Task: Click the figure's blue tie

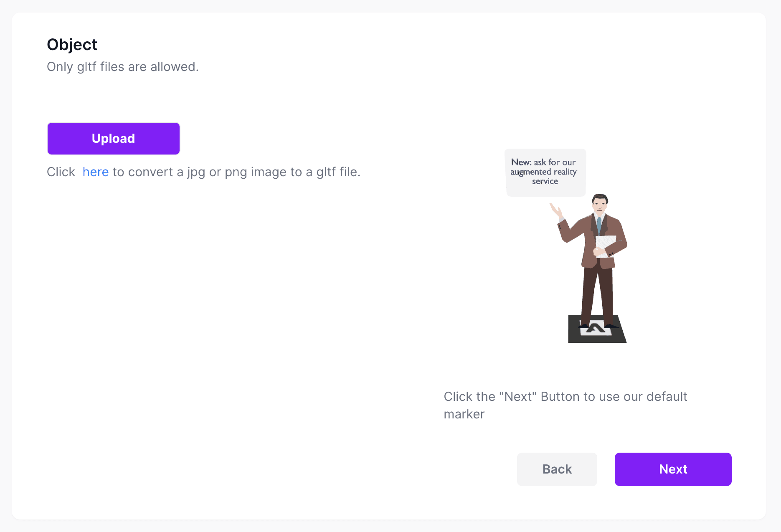Action: 599,225
